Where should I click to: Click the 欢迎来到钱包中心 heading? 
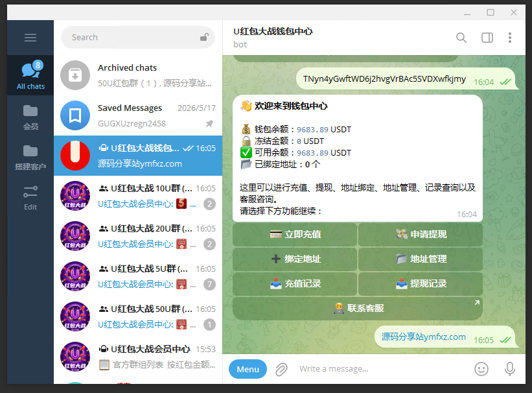pyautogui.click(x=291, y=106)
